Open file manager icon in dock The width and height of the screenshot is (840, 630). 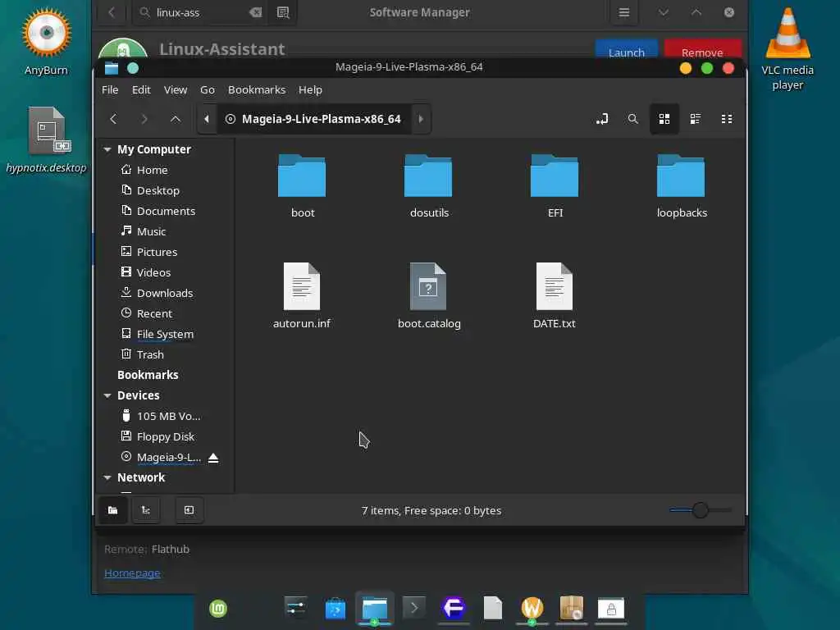click(x=374, y=609)
